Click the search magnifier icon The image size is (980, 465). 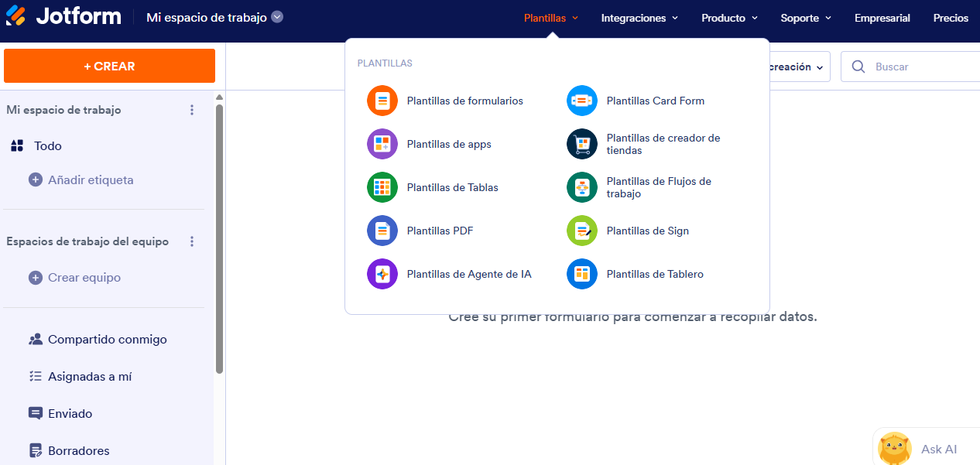[858, 67]
